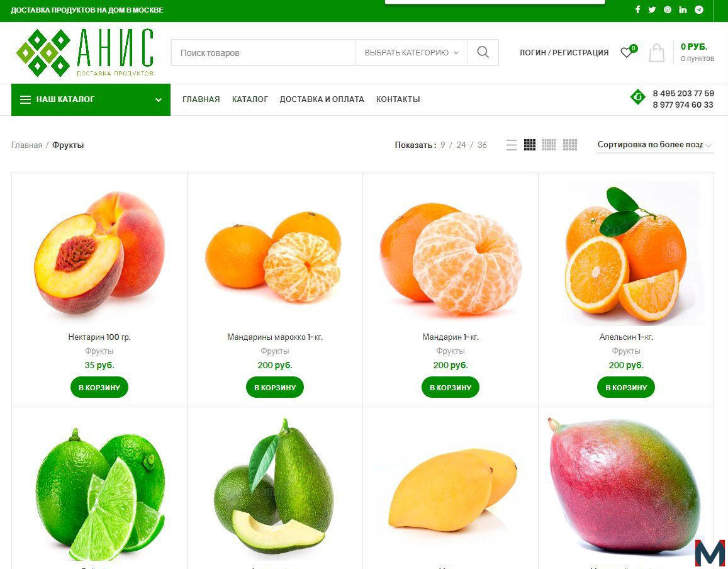728x569 pixels.
Task: Click Логин / Регистрация link
Action: (x=564, y=52)
